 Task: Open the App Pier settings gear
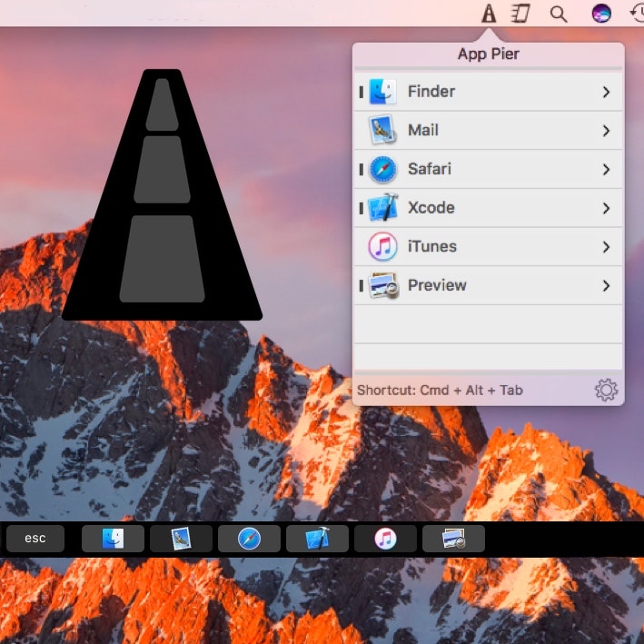(606, 391)
